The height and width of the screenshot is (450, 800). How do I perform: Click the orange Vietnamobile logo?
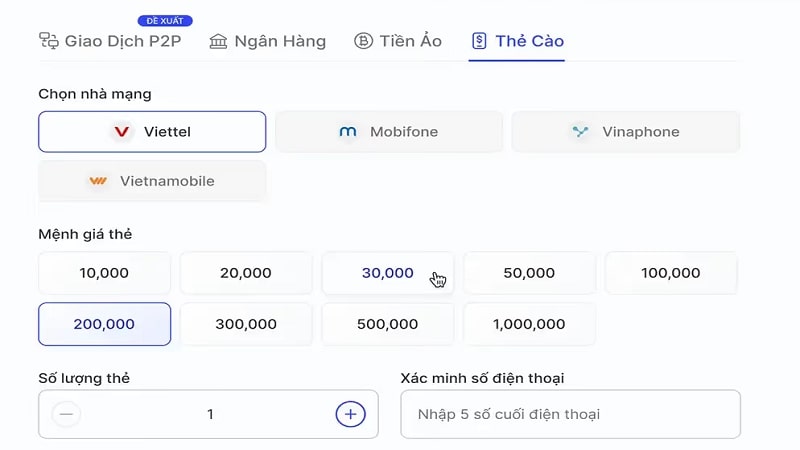[x=98, y=181]
